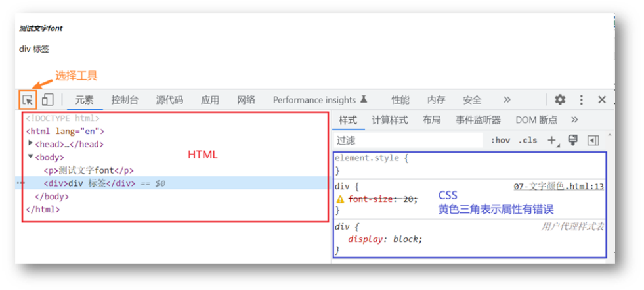Collapse the body element node
644x290 pixels.
tap(30, 157)
